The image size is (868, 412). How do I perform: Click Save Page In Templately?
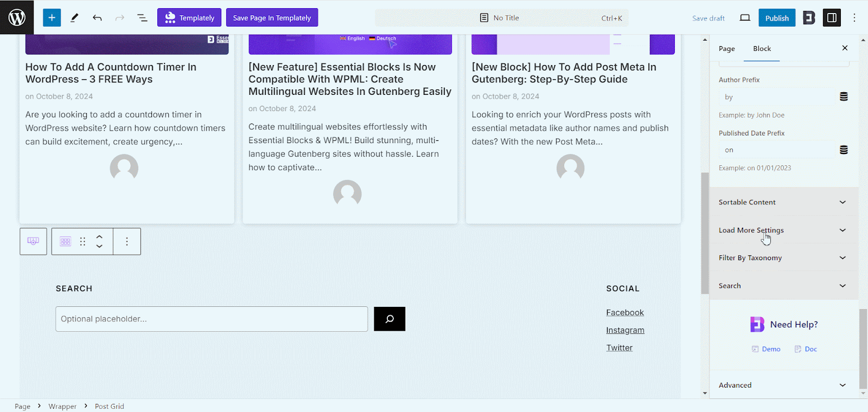pos(272,17)
